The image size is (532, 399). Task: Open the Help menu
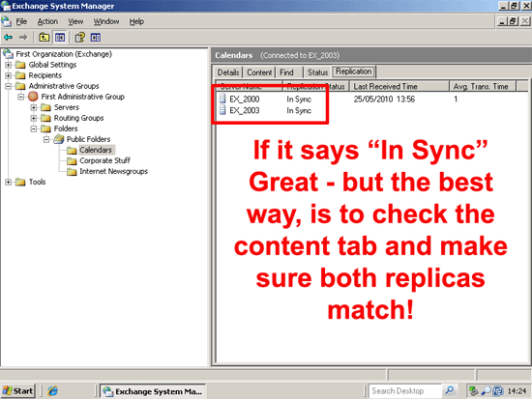(x=136, y=21)
